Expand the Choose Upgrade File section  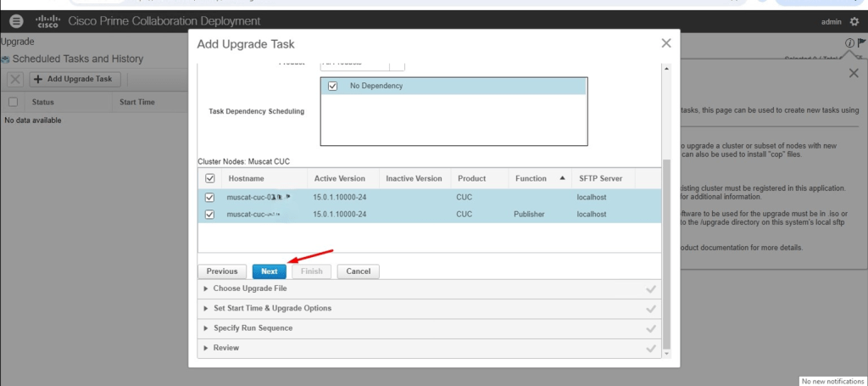[x=249, y=288]
